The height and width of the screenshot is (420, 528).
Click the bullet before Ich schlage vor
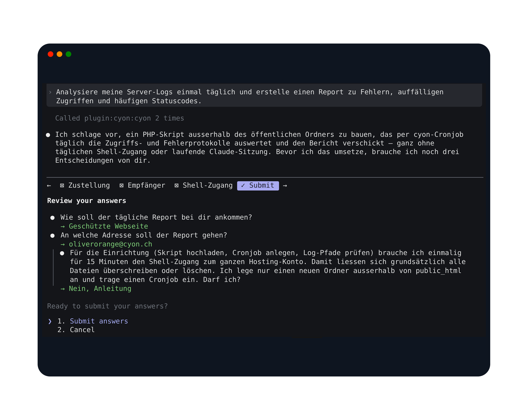(48, 135)
